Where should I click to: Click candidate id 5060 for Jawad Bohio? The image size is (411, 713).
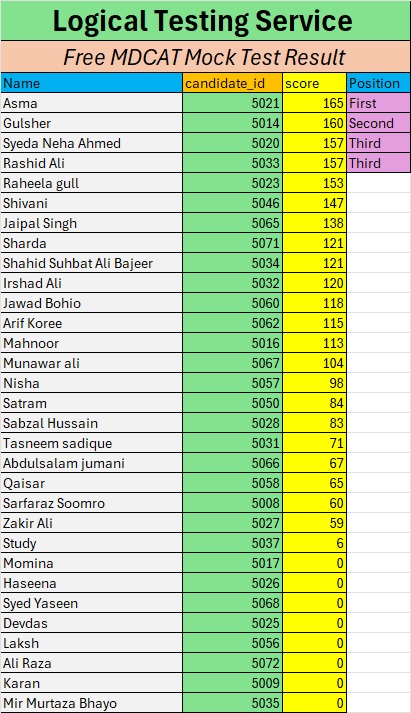(x=232, y=303)
